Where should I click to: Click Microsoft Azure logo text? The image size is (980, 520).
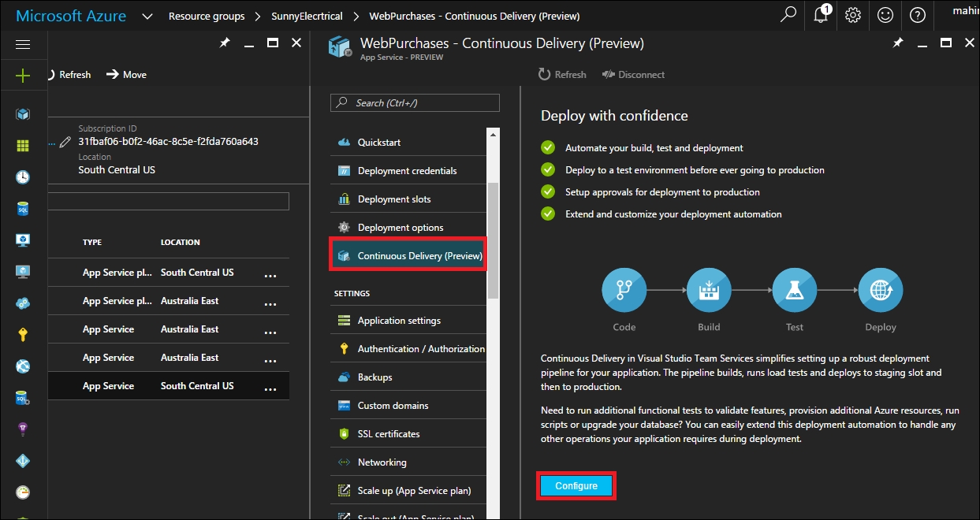tap(71, 16)
